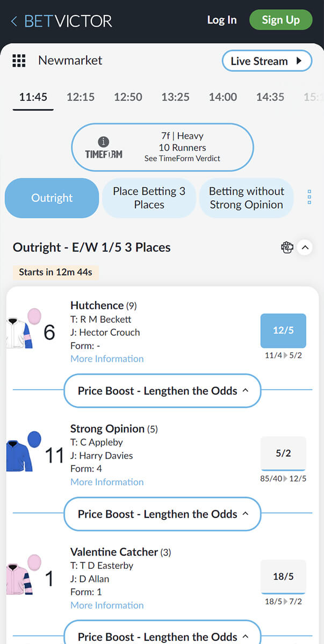Select Strong Opinion 5/2 odds
324x644 pixels.
point(283,454)
